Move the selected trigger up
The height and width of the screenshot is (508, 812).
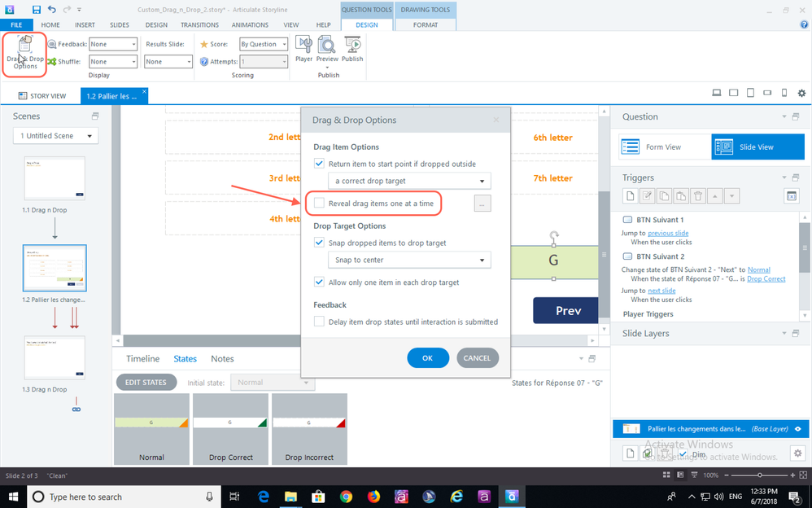click(x=715, y=196)
